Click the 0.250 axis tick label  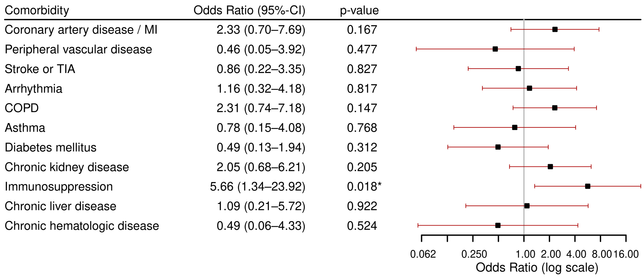click(x=474, y=254)
